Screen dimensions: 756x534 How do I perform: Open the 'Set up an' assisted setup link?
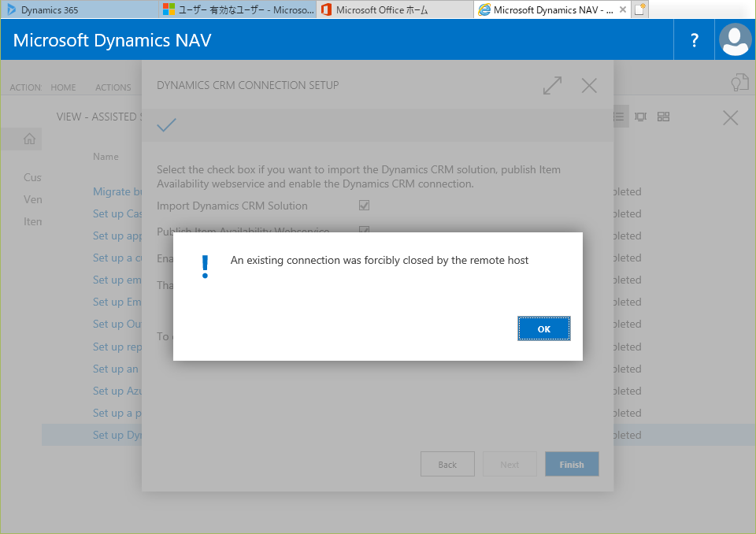(x=116, y=369)
